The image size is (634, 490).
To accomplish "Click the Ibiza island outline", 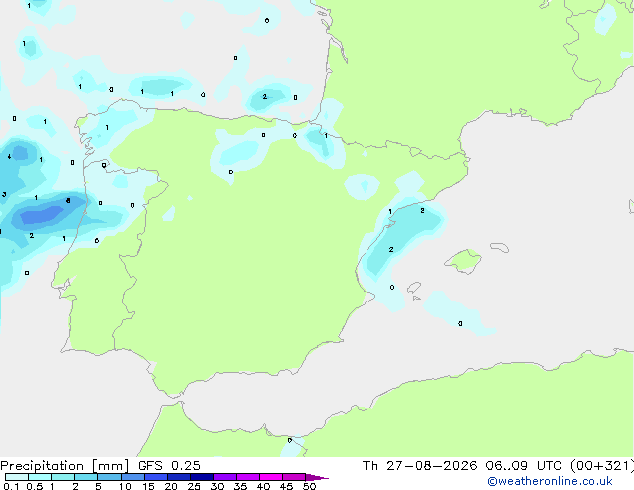I will [414, 288].
